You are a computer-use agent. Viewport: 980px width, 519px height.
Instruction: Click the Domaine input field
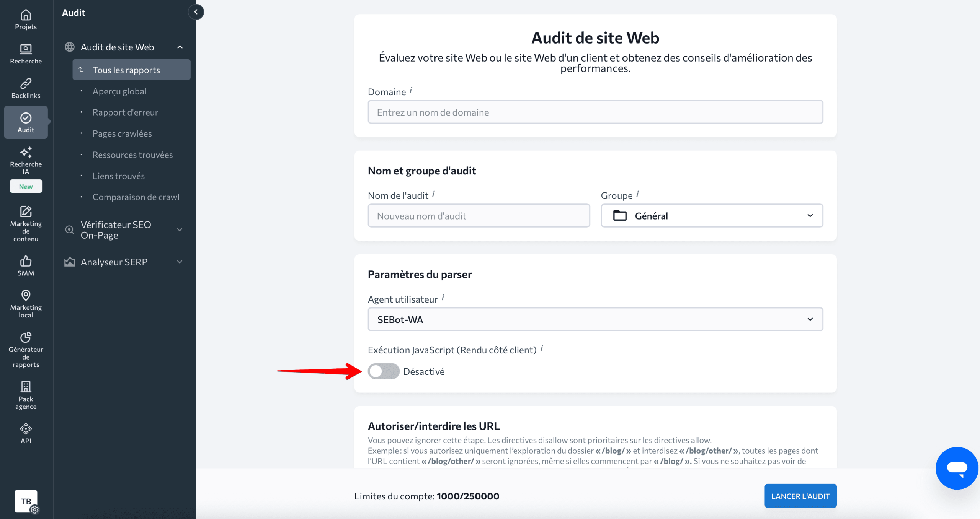[595, 112]
